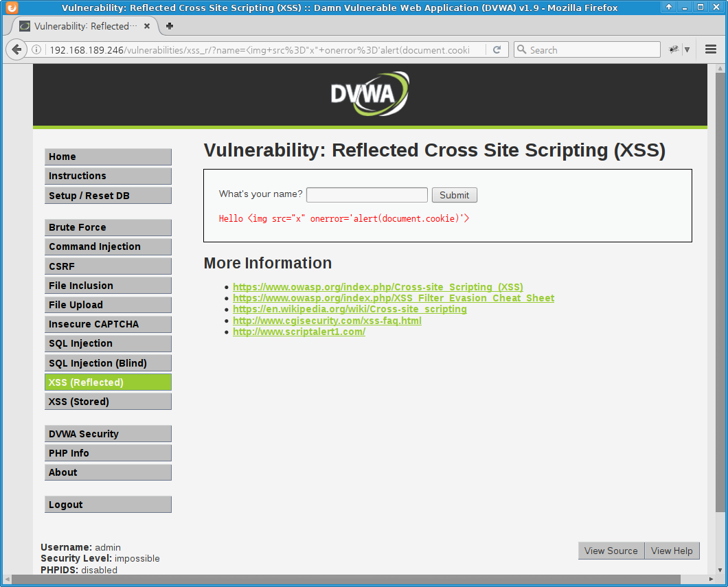The height and width of the screenshot is (587, 728).
Task: Open the site information icon in address bar
Action: pyautogui.click(x=36, y=49)
